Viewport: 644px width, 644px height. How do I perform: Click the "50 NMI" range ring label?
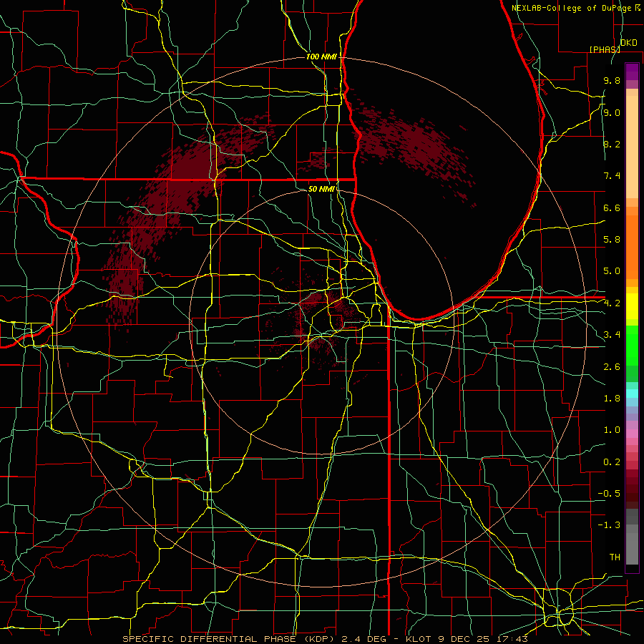[321, 189]
